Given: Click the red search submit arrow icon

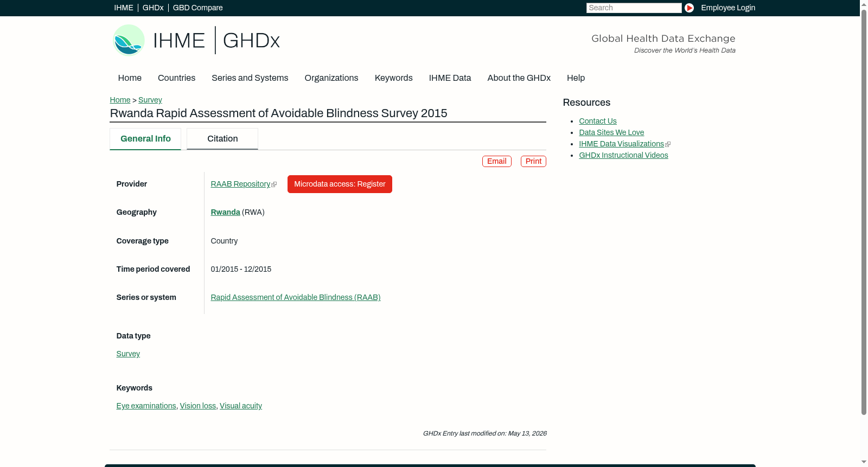Looking at the screenshot, I should [x=689, y=8].
